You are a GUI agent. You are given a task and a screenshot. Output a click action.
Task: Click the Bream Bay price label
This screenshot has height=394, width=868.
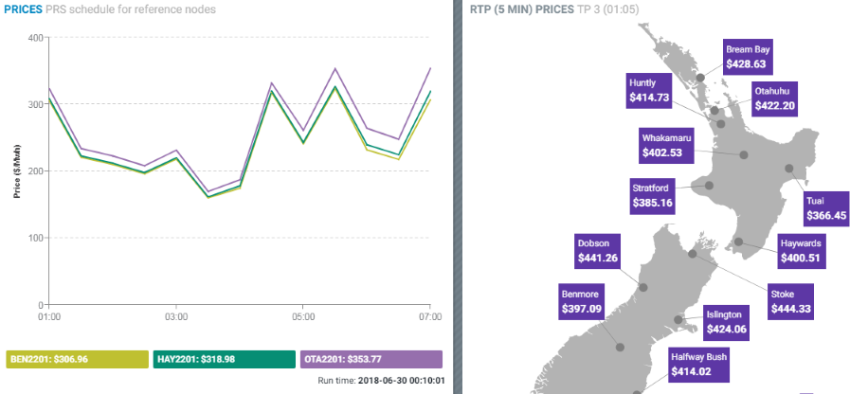pos(747,57)
